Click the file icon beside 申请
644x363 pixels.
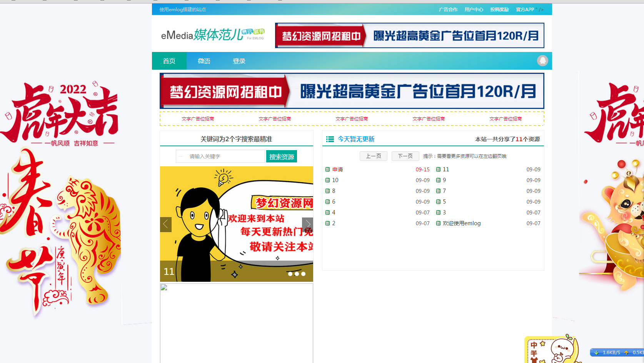pos(328,169)
